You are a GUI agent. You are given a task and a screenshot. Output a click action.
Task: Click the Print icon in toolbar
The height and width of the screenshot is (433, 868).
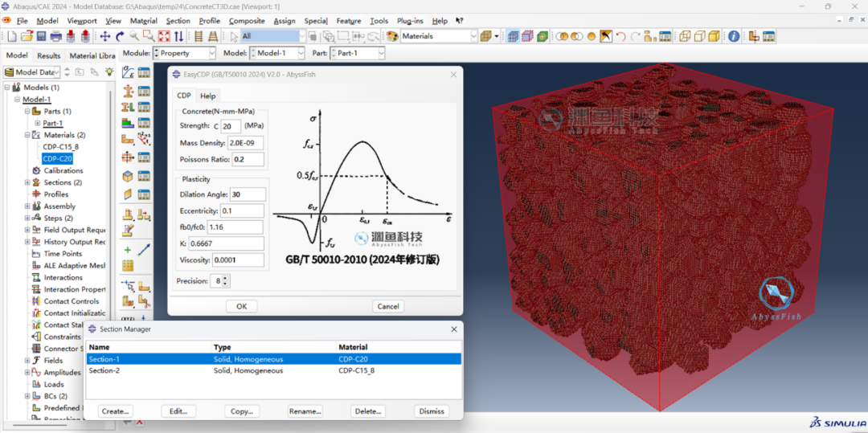point(56,36)
